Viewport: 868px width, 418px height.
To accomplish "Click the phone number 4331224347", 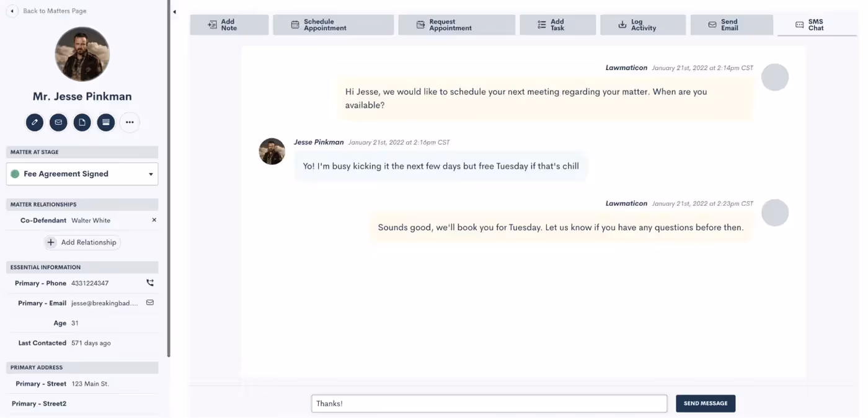I will (x=90, y=283).
